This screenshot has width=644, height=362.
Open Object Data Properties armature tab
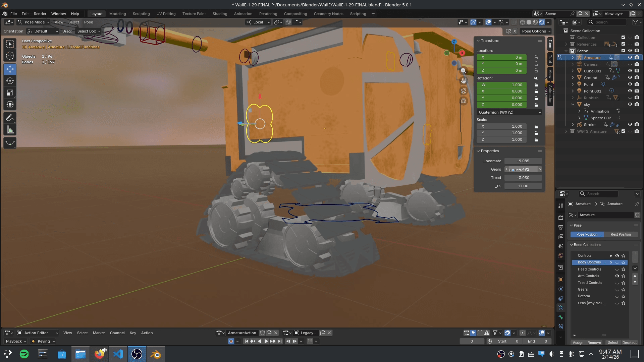(560, 308)
